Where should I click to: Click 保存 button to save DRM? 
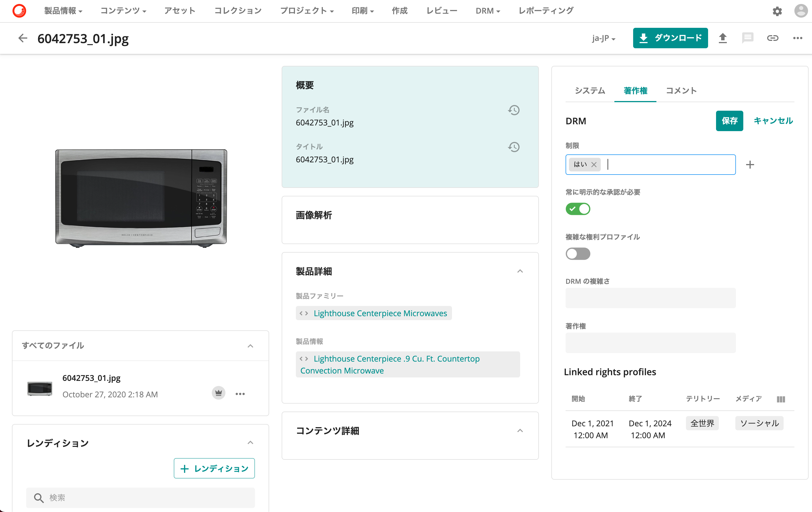729,120
